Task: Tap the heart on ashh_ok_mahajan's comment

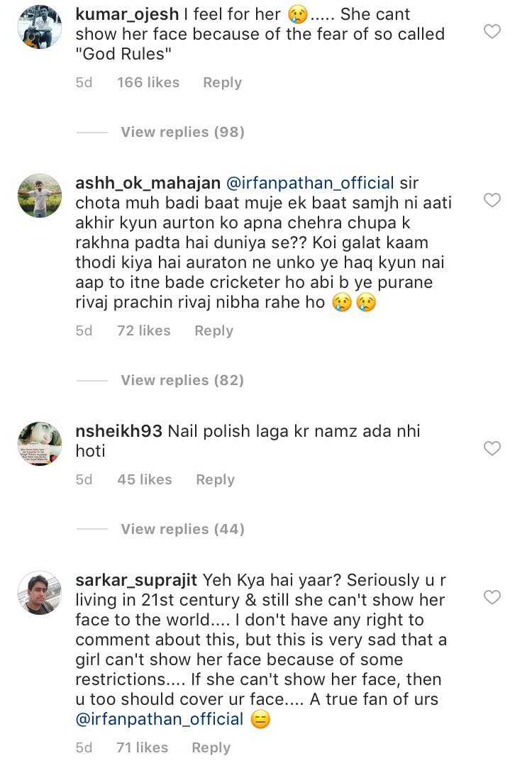Action: pyautogui.click(x=492, y=201)
